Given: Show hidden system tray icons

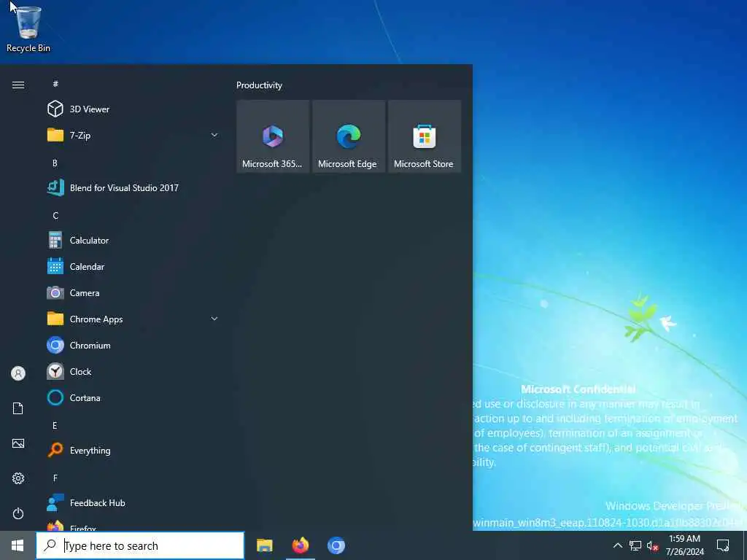Looking at the screenshot, I should 617,545.
